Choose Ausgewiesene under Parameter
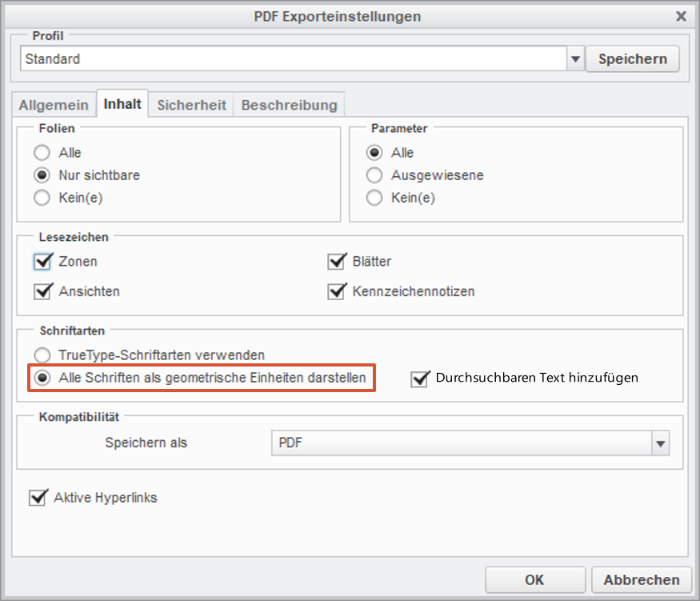 point(374,174)
